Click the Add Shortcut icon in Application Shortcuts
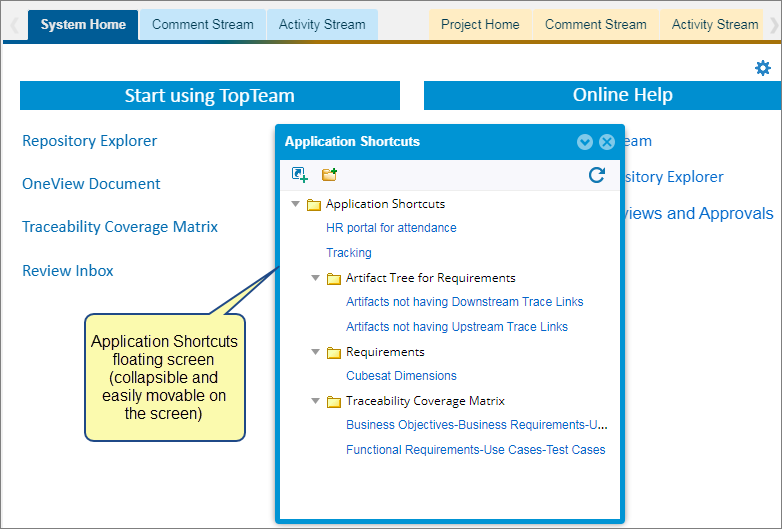 (x=300, y=175)
